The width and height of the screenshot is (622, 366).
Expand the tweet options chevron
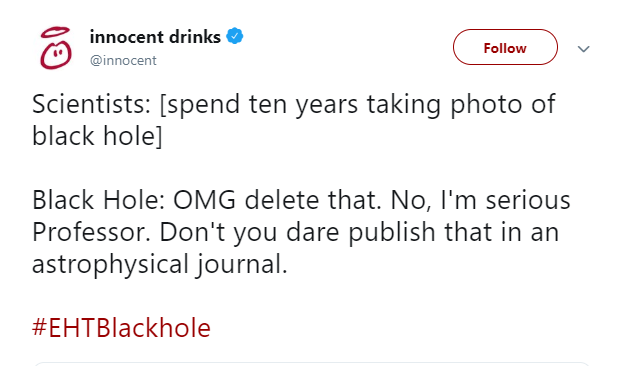[x=584, y=49]
